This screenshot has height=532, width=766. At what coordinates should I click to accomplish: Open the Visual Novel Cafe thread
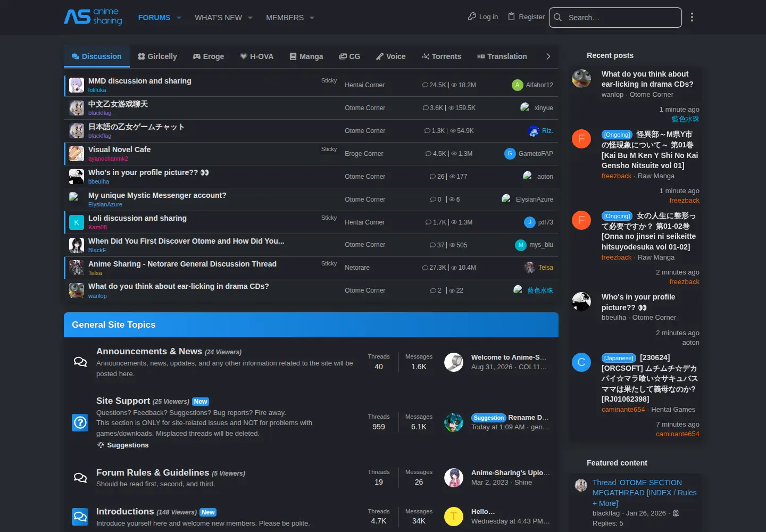coord(119,149)
